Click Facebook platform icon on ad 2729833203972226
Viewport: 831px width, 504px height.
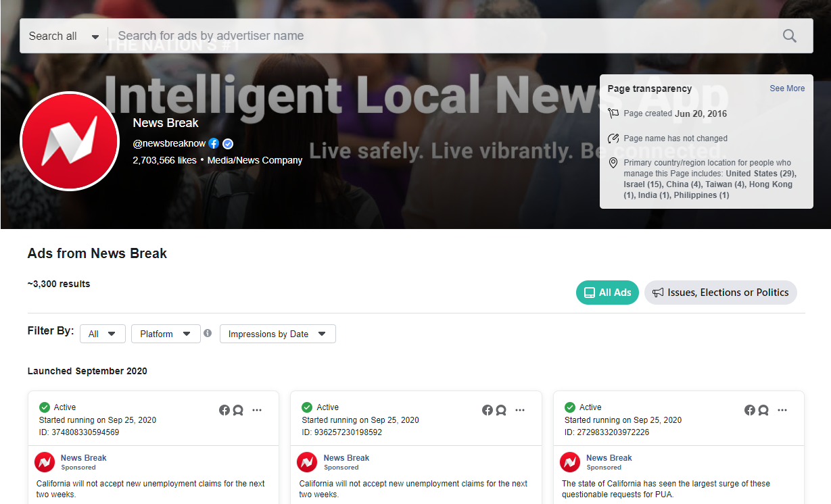point(750,410)
